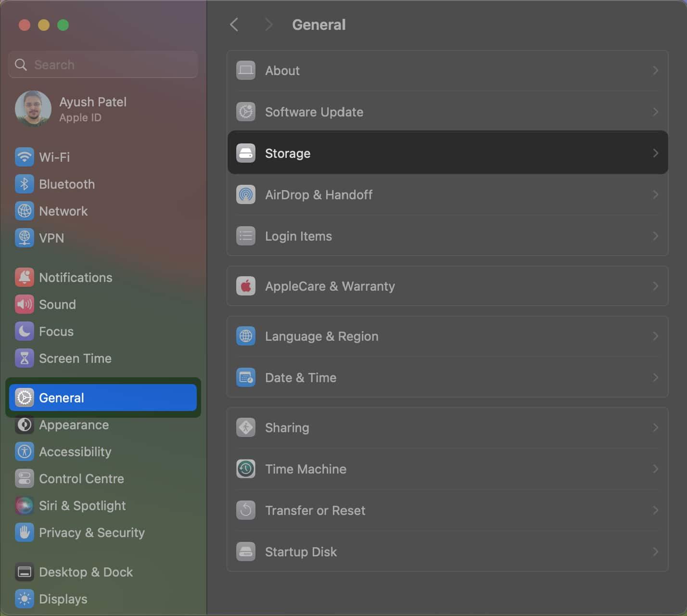Image resolution: width=687 pixels, height=616 pixels.
Task: Click the VPN icon in sidebar
Action: point(24,238)
